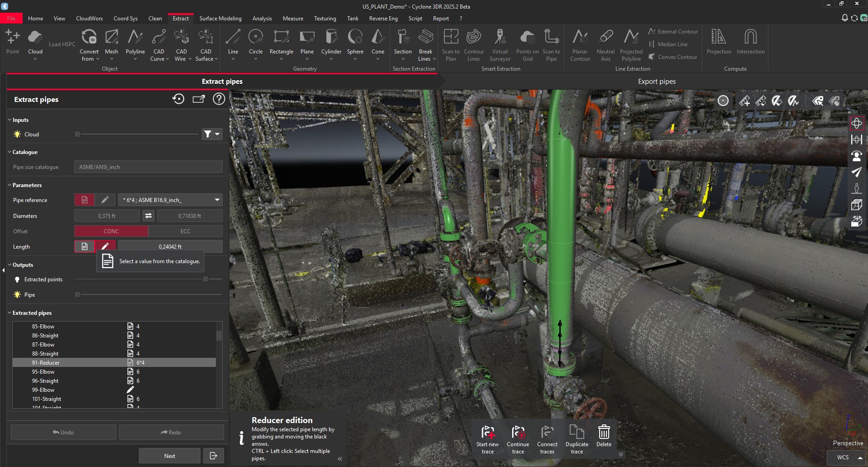The height and width of the screenshot is (467, 868).
Task: Open the Pipe reference dropdown
Action: point(216,200)
